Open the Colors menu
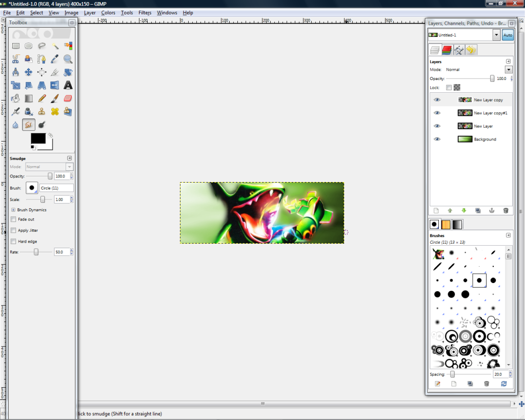This screenshot has height=420, width=525. [108, 13]
